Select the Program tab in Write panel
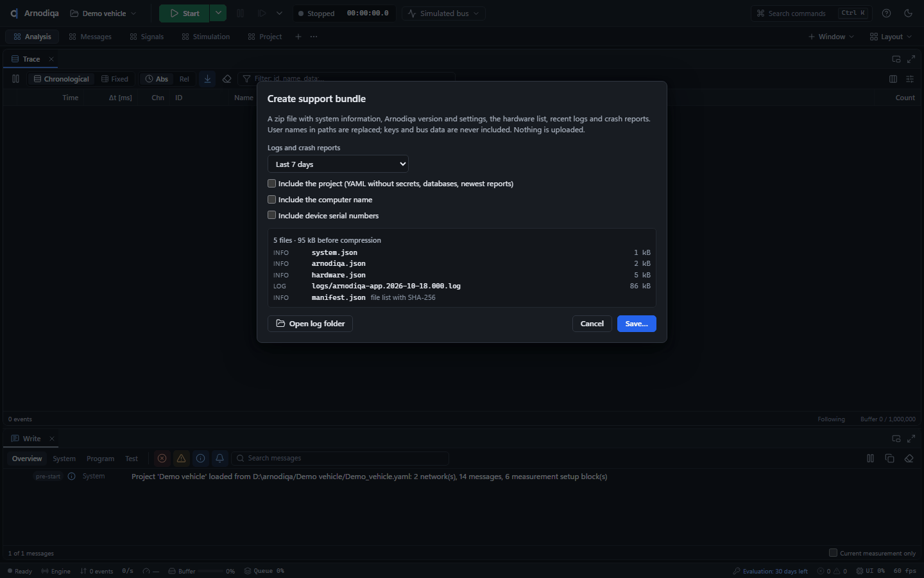This screenshot has width=924, height=578. coord(100,459)
